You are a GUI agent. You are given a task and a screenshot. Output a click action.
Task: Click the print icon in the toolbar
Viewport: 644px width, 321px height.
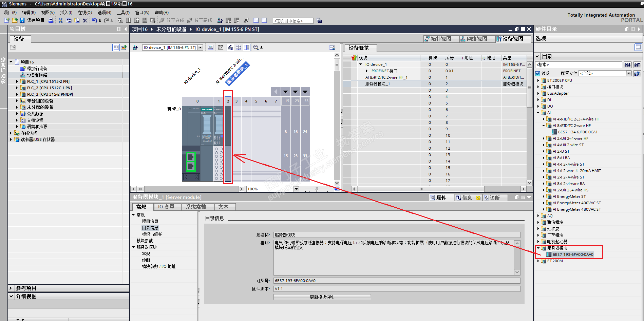51,20
